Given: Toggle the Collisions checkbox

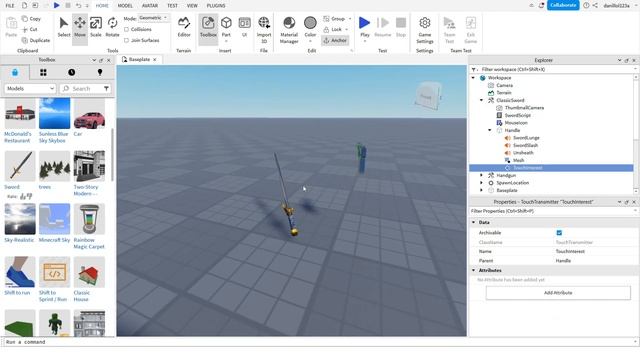Looking at the screenshot, I should pos(127,29).
